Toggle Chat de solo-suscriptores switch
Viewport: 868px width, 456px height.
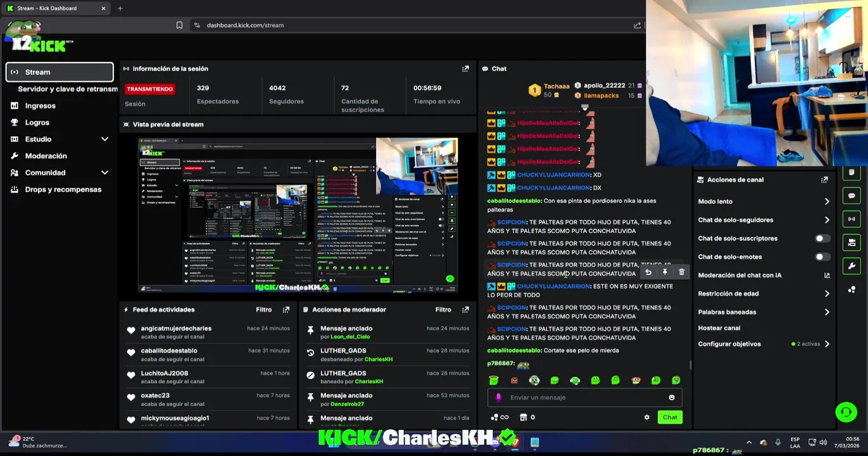pos(822,239)
